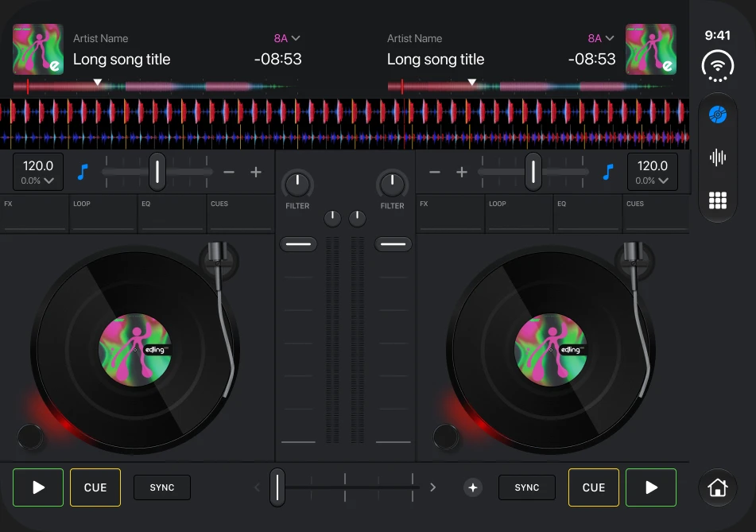Click the right deck track overview playhead

pos(472,83)
